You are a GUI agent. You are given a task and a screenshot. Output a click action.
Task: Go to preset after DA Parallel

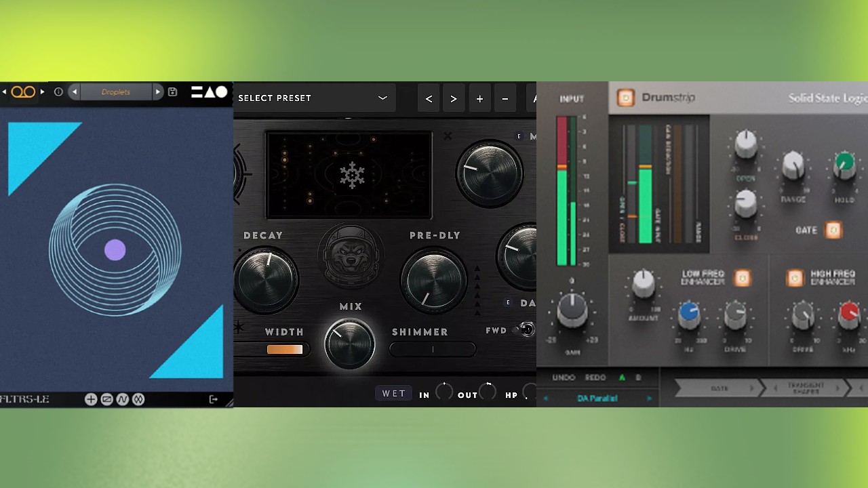tap(649, 399)
